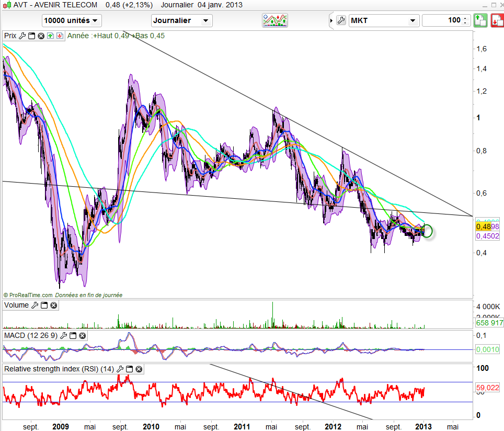The height and width of the screenshot is (431, 504).
Task: Click the Prix panel label
Action: pyautogui.click(x=10, y=36)
